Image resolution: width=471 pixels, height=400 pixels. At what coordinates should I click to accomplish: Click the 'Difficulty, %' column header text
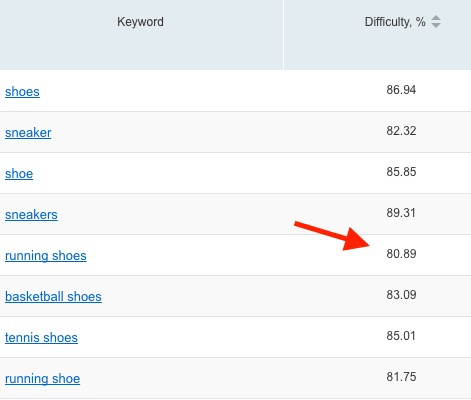(x=395, y=22)
